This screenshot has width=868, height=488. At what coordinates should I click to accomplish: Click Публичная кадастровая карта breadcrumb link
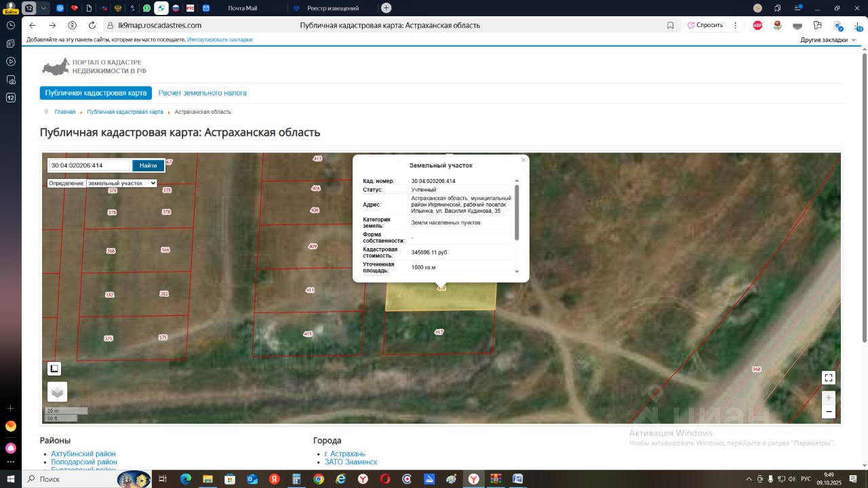click(125, 112)
